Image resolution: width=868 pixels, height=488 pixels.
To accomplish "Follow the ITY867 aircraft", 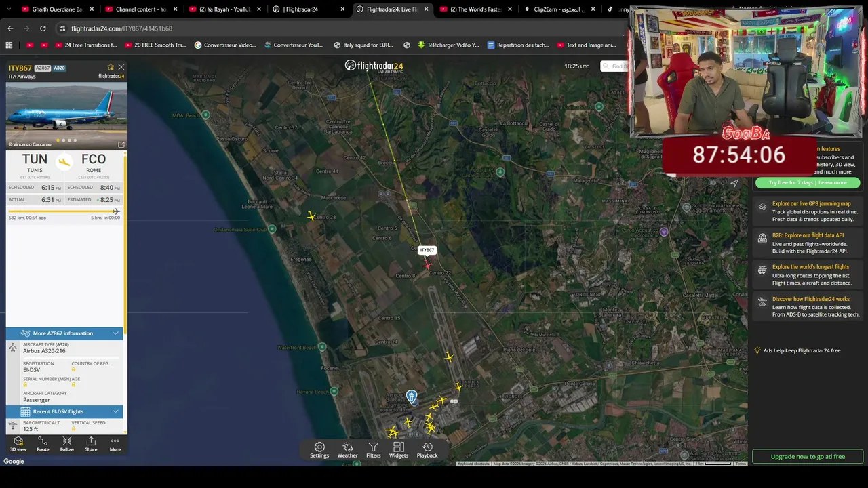I will pos(67,445).
